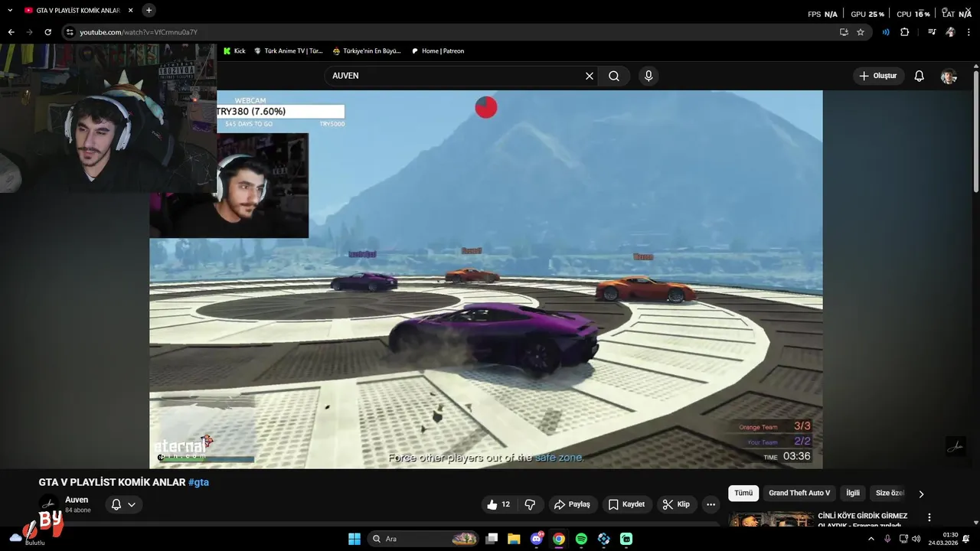
Task: Open the Windows Start menu
Action: click(x=354, y=539)
